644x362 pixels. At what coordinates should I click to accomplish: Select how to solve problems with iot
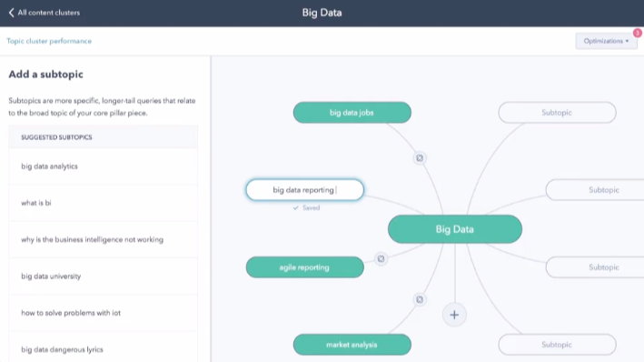(x=103, y=313)
